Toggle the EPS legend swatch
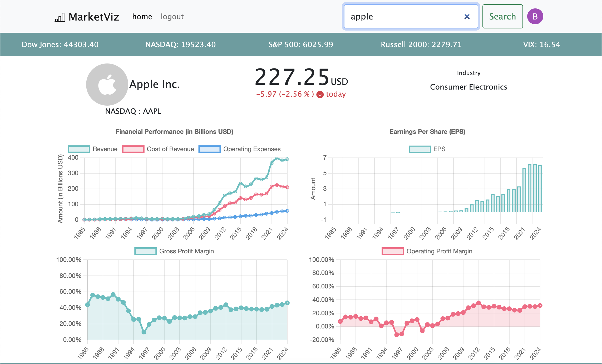 pos(420,149)
